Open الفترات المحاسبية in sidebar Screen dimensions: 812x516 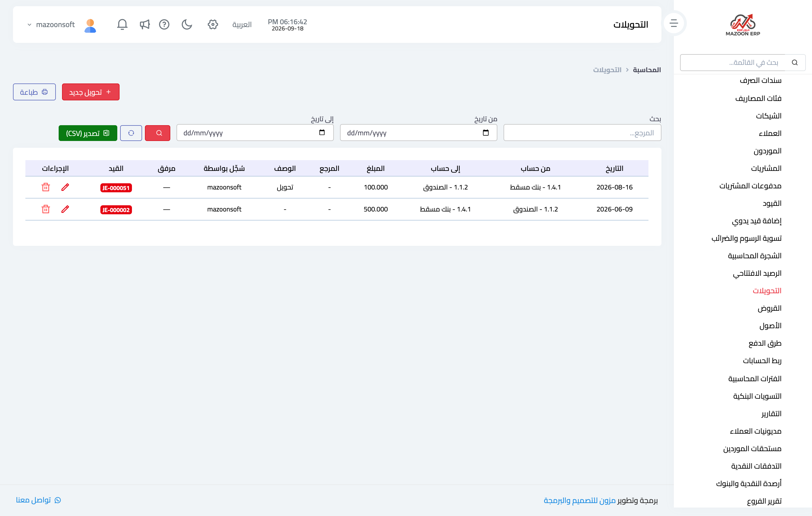click(x=755, y=379)
